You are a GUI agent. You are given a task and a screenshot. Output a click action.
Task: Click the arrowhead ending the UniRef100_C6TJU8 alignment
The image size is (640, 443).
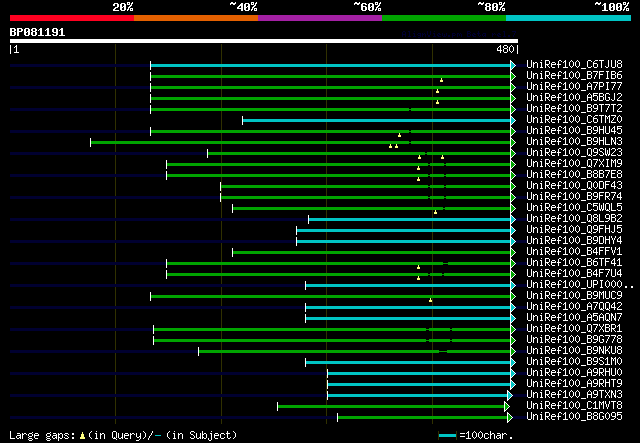pos(513,65)
